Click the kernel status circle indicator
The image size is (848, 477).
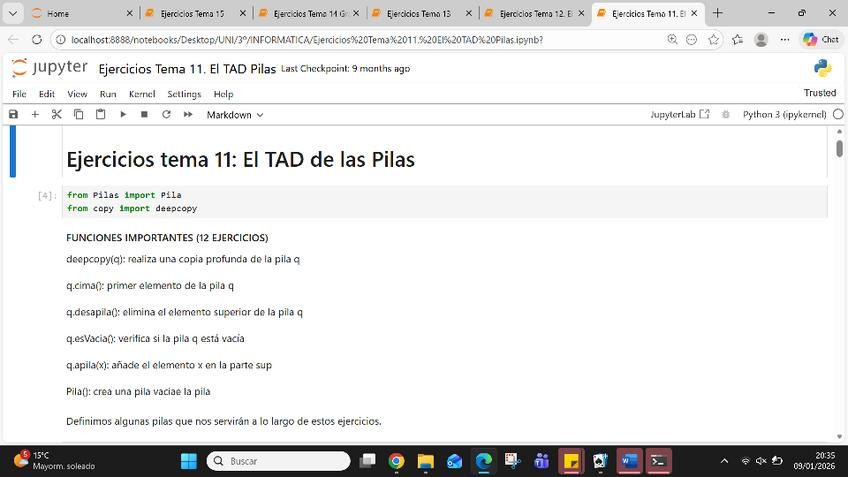[x=838, y=114]
